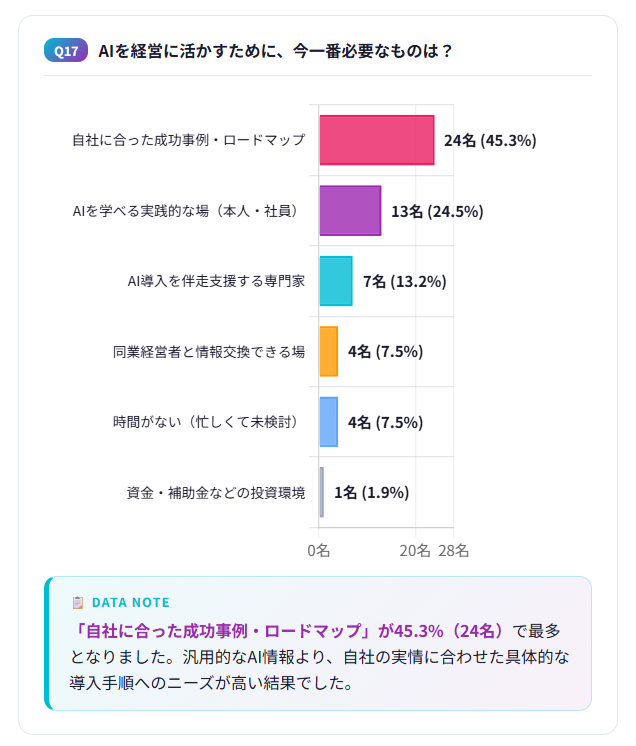Click the pink 成功事例・ロードマップ bar

click(x=376, y=140)
